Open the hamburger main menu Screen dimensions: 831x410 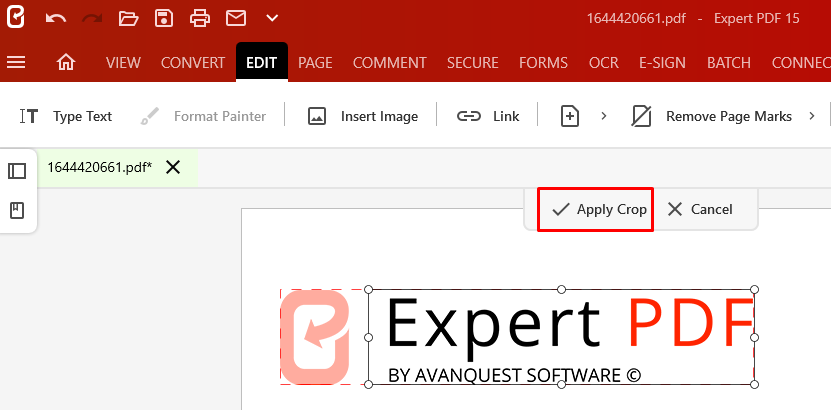pyautogui.click(x=16, y=63)
